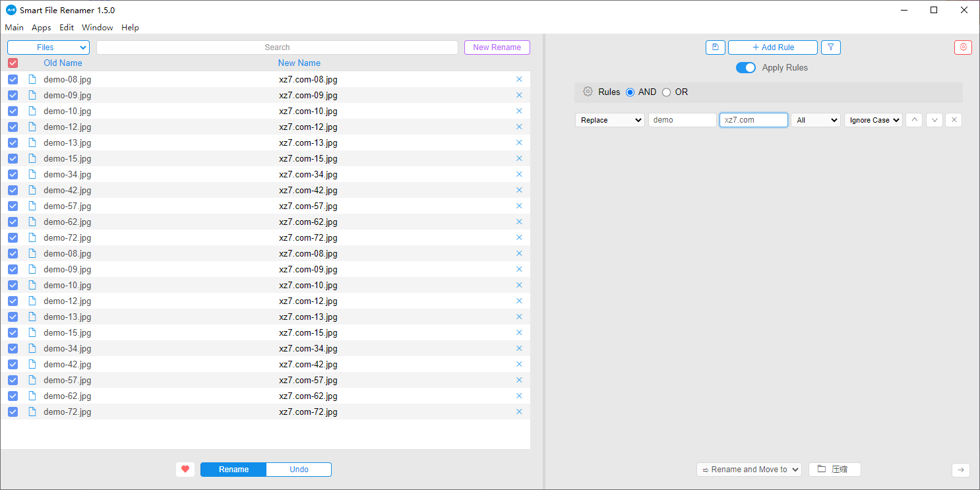Click the blue Rename button
The width and height of the screenshot is (980, 490).
tap(233, 470)
